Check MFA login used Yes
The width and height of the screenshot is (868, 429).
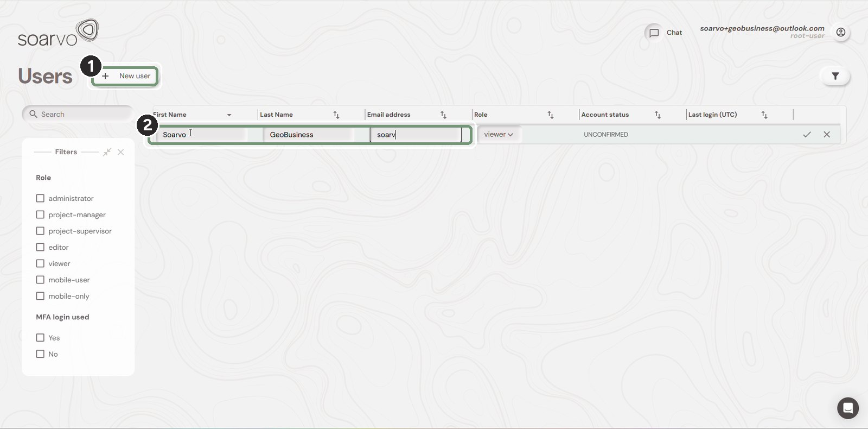[x=40, y=338]
